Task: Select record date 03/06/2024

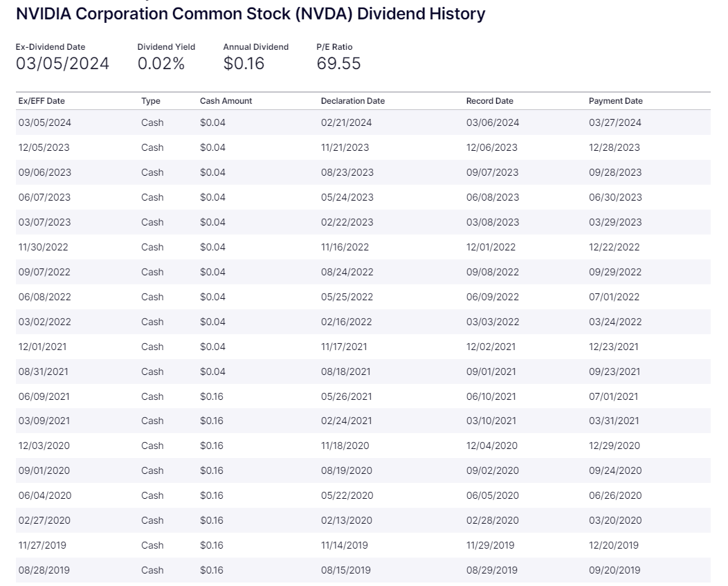Action: tap(493, 122)
